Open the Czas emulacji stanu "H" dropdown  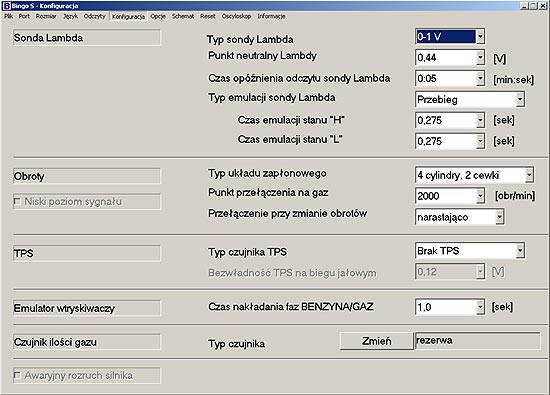tap(480, 120)
